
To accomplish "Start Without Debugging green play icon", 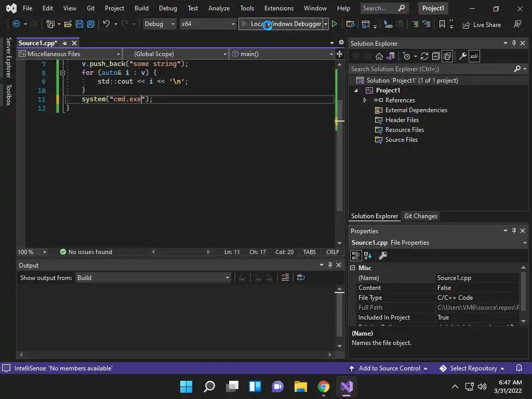I will (x=335, y=24).
